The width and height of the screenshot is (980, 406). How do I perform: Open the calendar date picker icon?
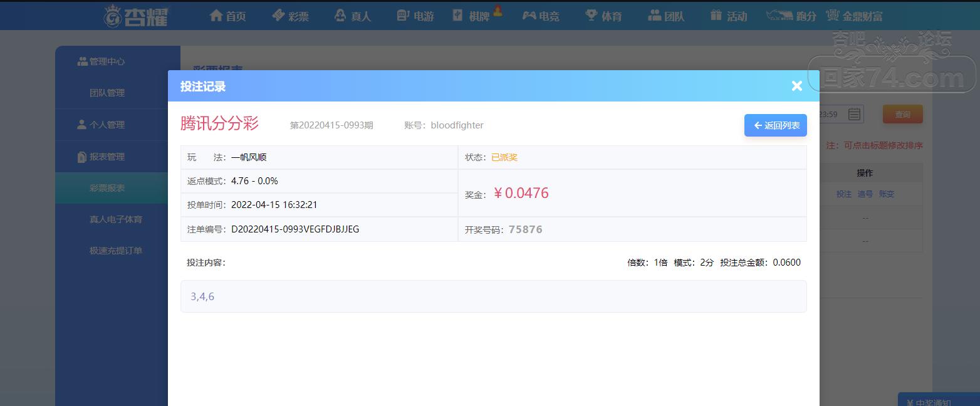(854, 114)
